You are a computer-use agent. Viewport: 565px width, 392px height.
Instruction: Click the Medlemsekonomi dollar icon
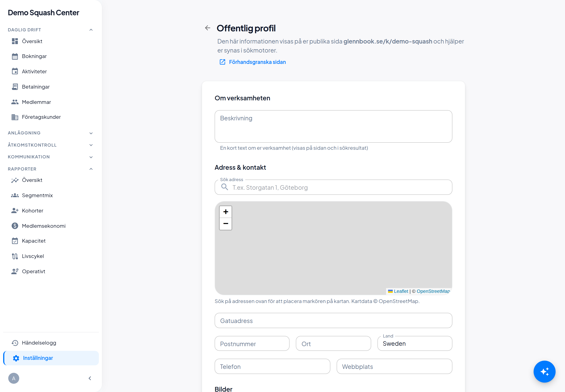point(15,226)
